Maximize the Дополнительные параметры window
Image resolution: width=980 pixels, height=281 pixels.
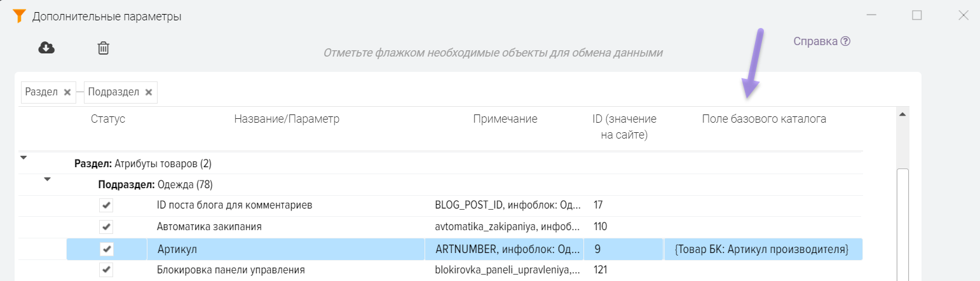pos(916,16)
